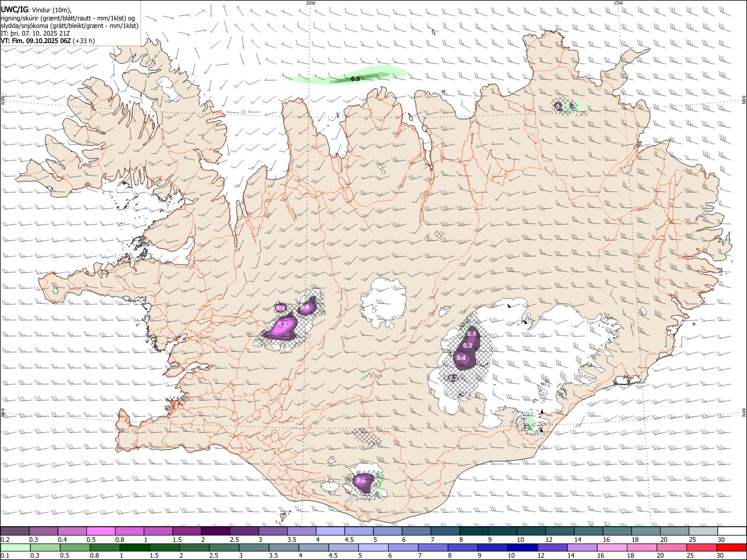Click the 2.5 swatch in the lower rain legend bar
Viewport: 747px width, 560px height.
click(x=224, y=547)
